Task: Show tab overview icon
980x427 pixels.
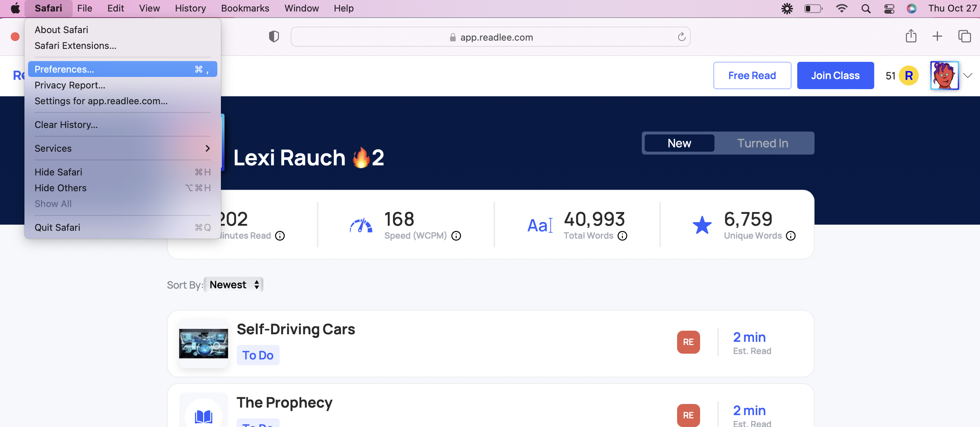Action: 965,37
